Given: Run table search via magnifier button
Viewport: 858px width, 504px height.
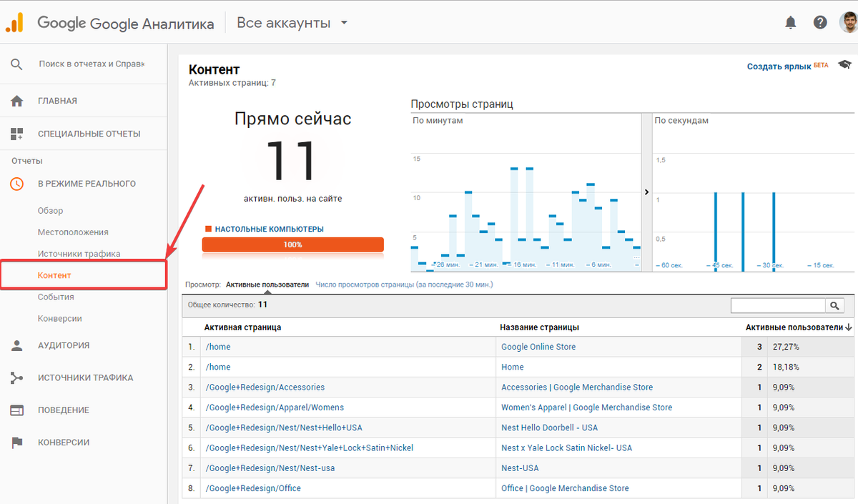Looking at the screenshot, I should pyautogui.click(x=834, y=305).
